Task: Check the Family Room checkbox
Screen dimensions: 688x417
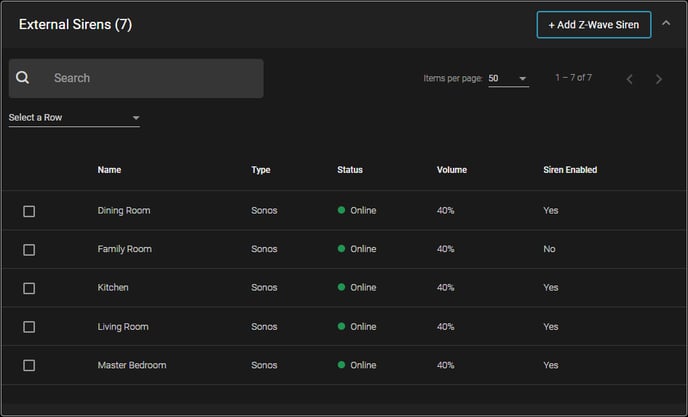Action: pyautogui.click(x=29, y=250)
